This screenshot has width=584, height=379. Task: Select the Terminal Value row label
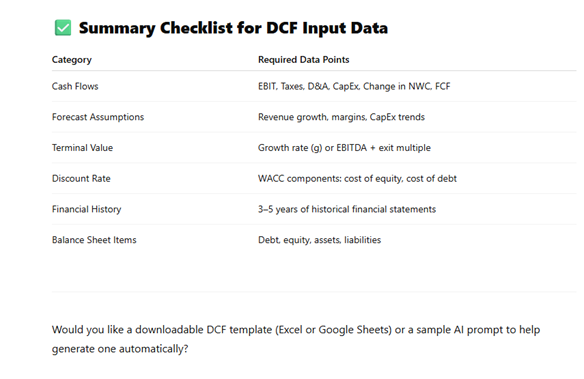[x=82, y=148]
